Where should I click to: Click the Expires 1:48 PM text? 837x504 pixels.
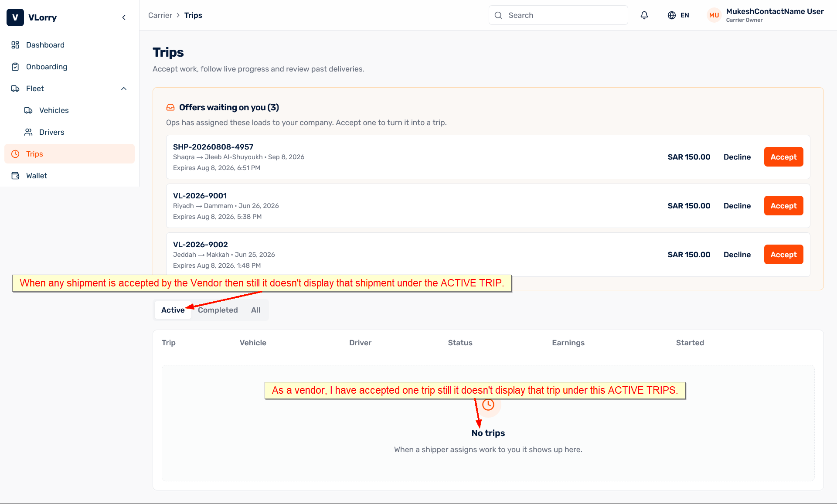[x=217, y=266]
